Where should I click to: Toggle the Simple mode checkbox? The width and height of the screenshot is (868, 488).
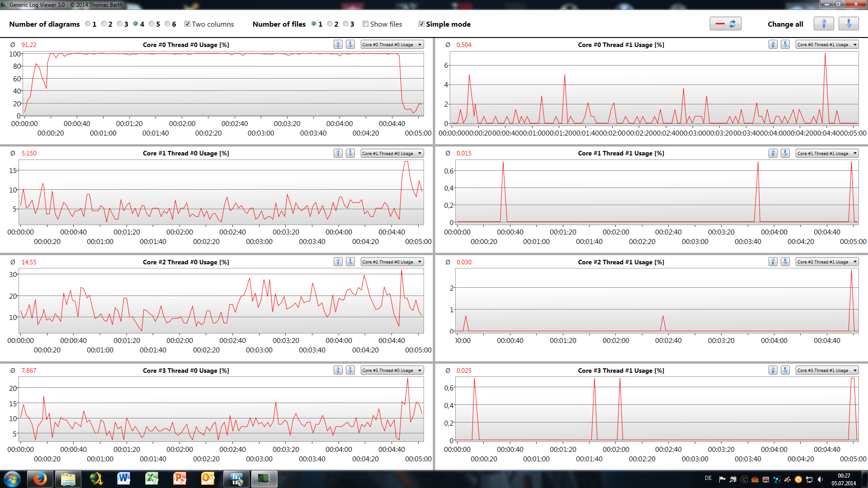[421, 24]
